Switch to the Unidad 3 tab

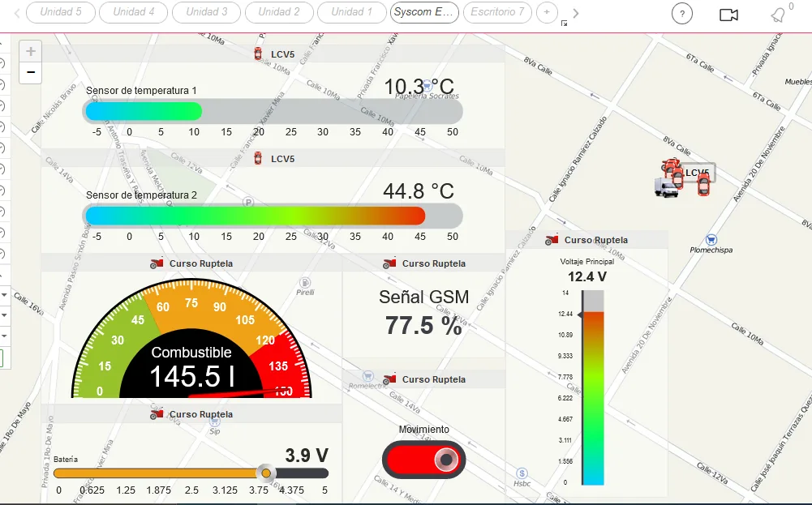coord(207,12)
